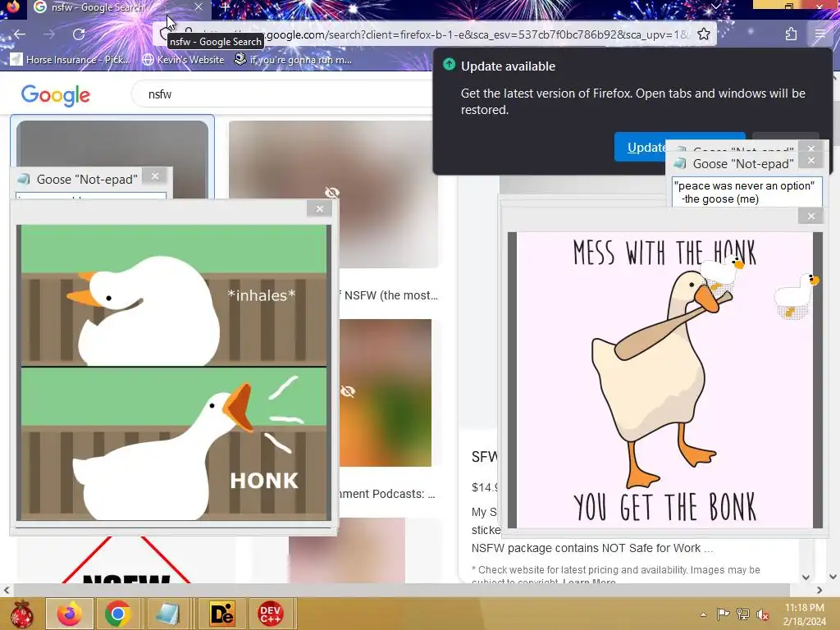Launch Chrome from the taskbar
The height and width of the screenshot is (630, 840).
coord(118,614)
